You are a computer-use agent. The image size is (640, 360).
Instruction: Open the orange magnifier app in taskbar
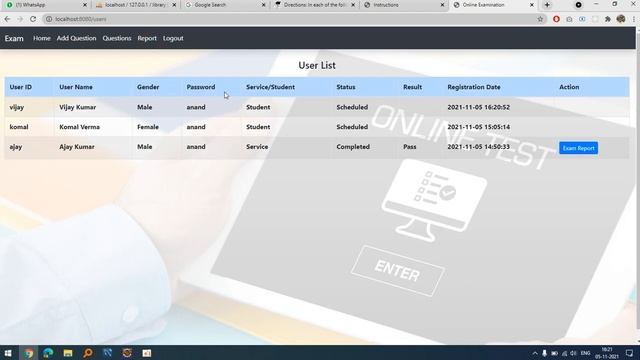coord(88,353)
